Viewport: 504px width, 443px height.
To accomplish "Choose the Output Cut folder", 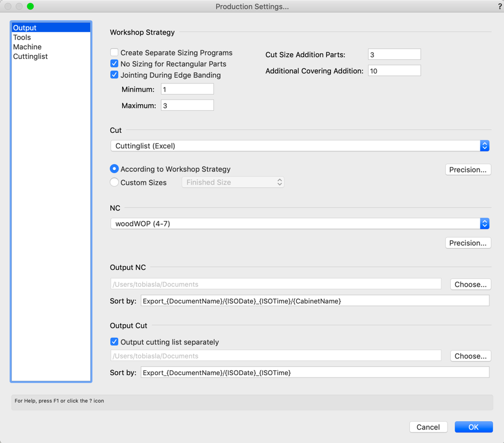I will pos(470,356).
